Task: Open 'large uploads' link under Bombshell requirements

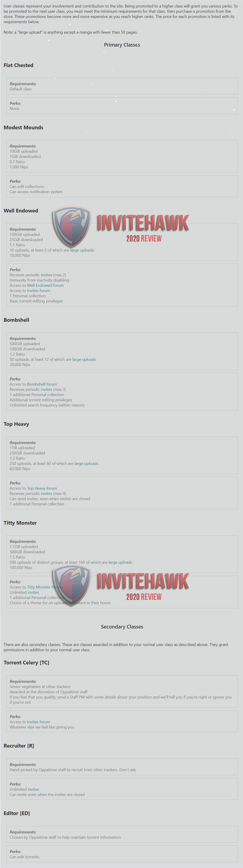Action: click(84, 359)
